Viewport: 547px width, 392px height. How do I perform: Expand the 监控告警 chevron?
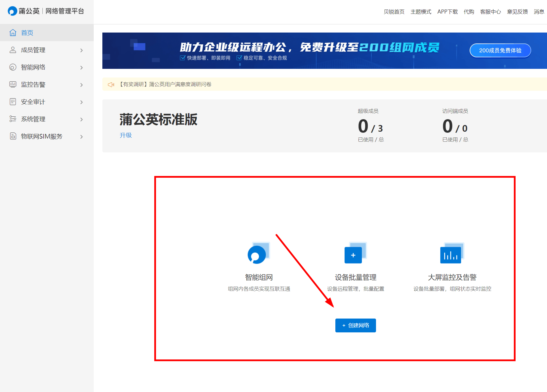pyautogui.click(x=82, y=85)
